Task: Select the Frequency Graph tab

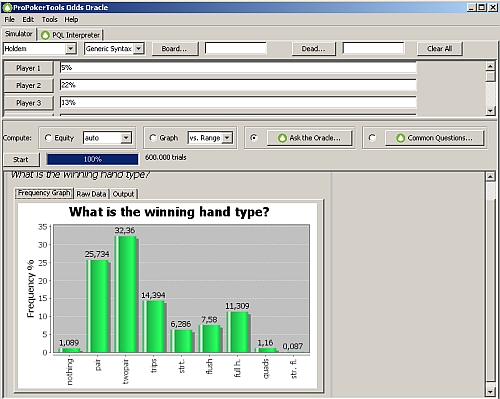Action: pyautogui.click(x=44, y=193)
